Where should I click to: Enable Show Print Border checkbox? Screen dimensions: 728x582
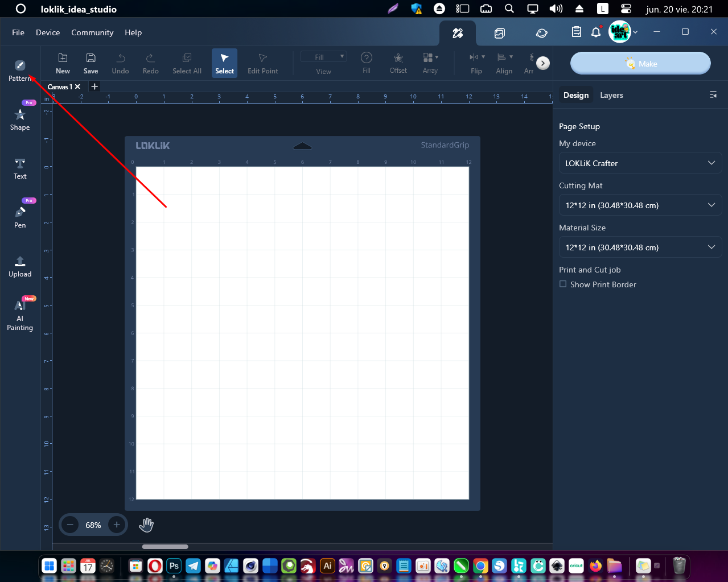(x=563, y=284)
